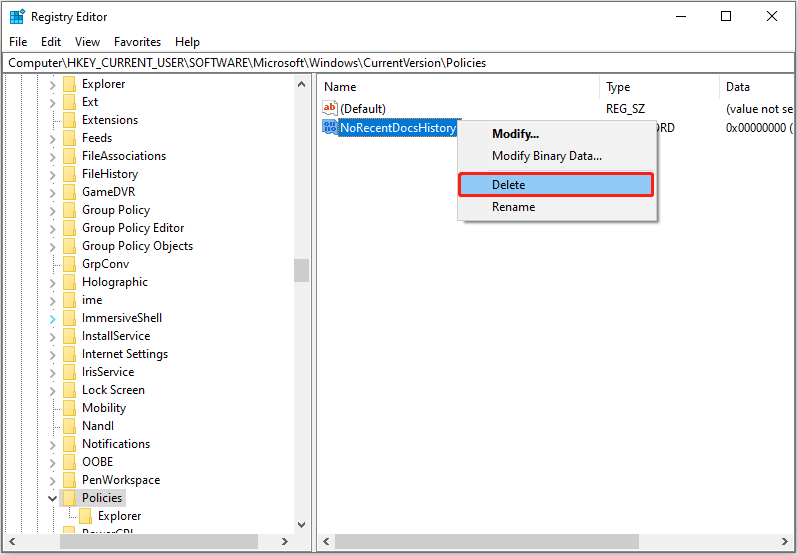Click tree pane horizontal scrollbar right arrow
The image size is (798, 555).
pyautogui.click(x=285, y=542)
